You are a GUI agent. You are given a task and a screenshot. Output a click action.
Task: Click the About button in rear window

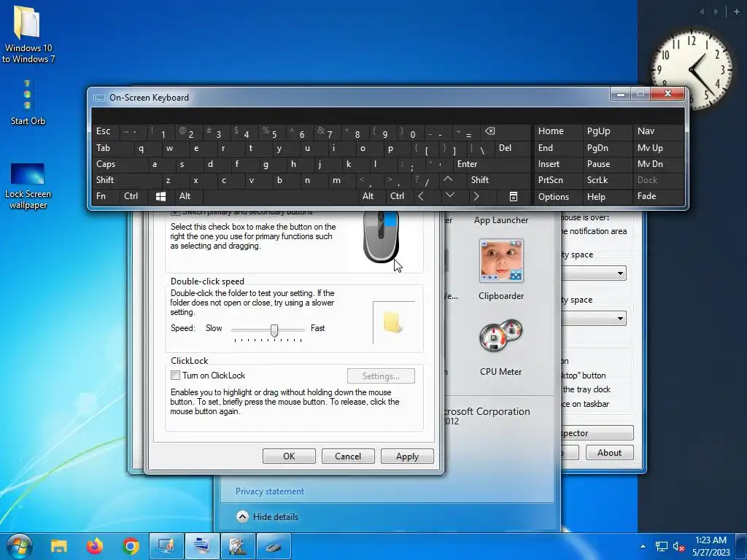click(609, 452)
